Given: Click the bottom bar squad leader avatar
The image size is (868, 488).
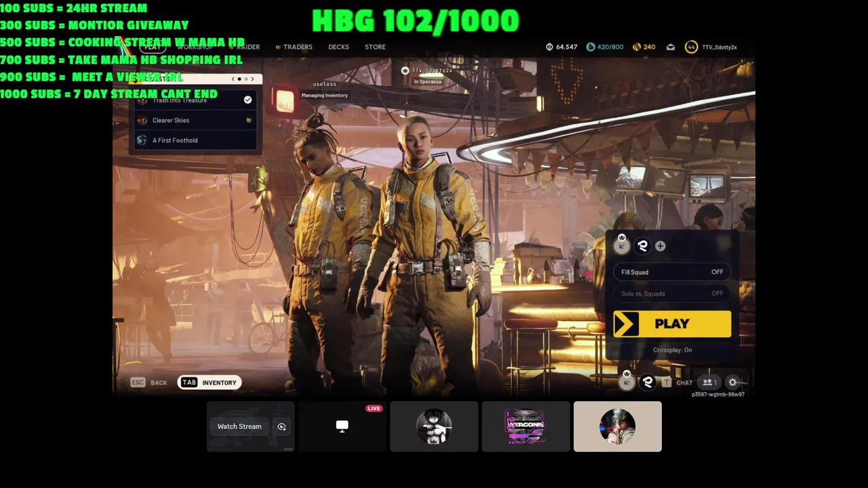Looking at the screenshot, I should tap(627, 382).
